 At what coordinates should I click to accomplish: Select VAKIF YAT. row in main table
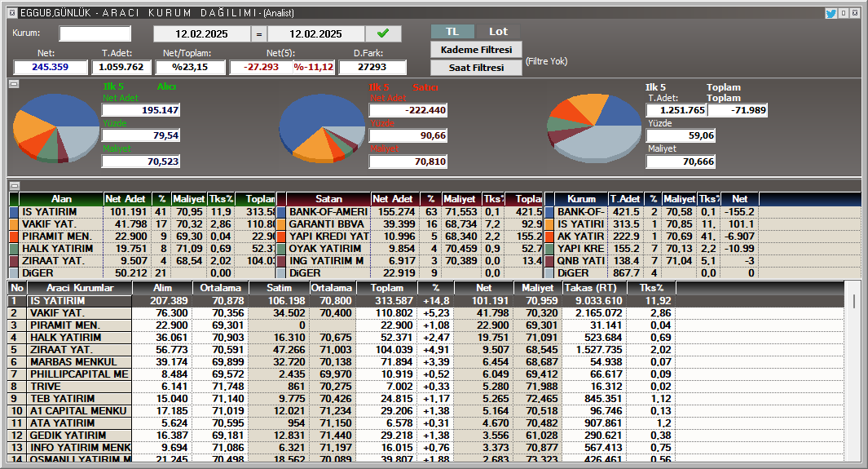pos(425,313)
